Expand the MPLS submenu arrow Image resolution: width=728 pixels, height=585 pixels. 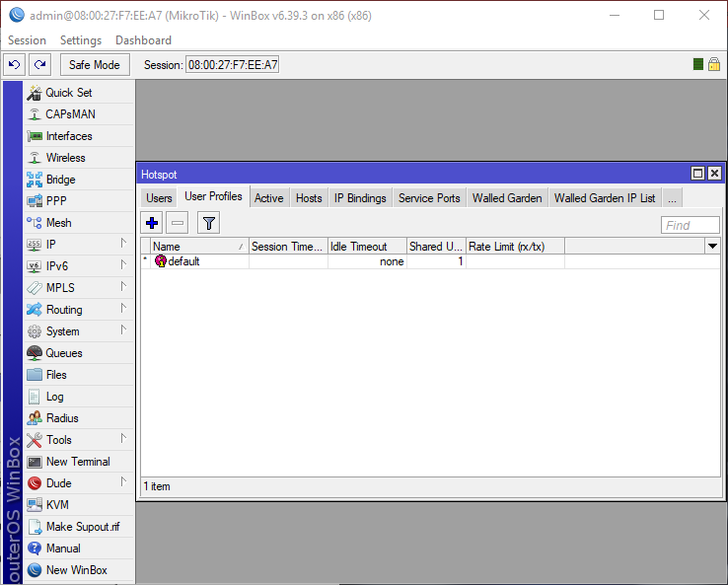(123, 286)
